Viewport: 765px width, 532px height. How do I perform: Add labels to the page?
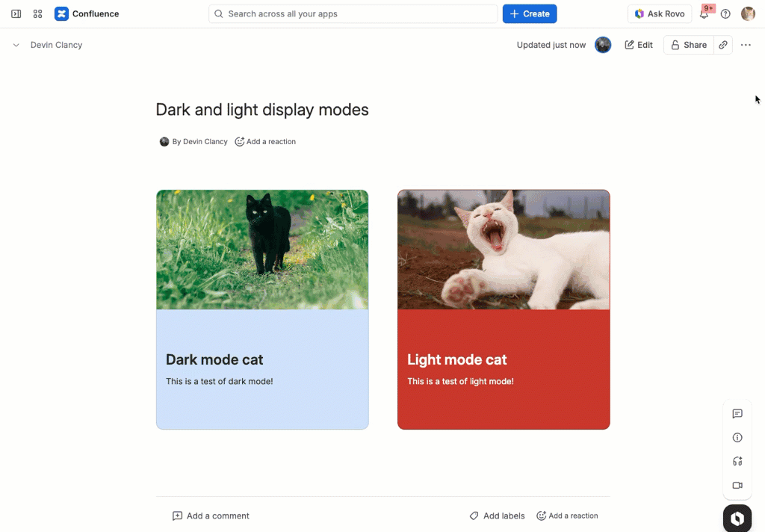coord(497,516)
